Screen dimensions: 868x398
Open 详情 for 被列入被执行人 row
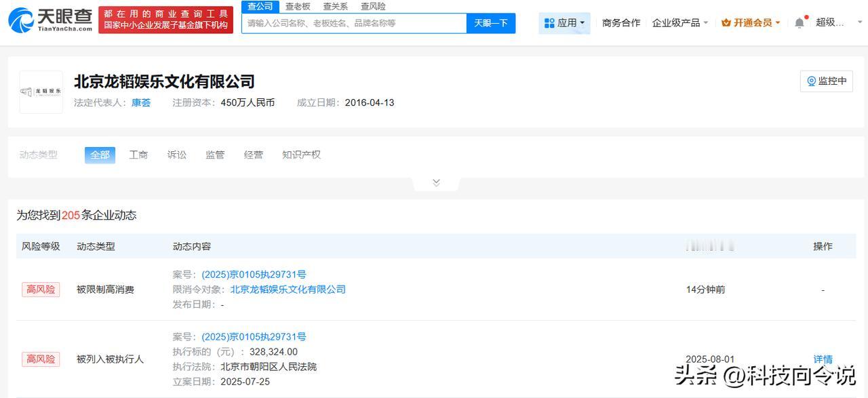point(823,359)
